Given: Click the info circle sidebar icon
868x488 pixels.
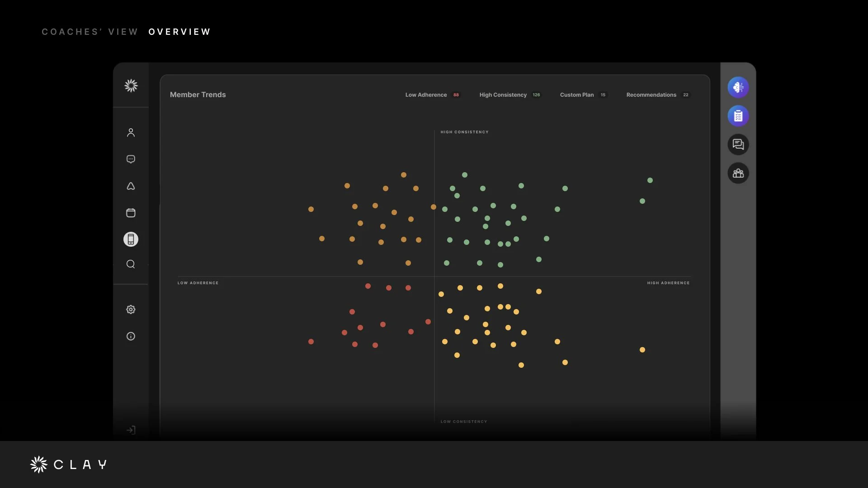Looking at the screenshot, I should coord(131,336).
